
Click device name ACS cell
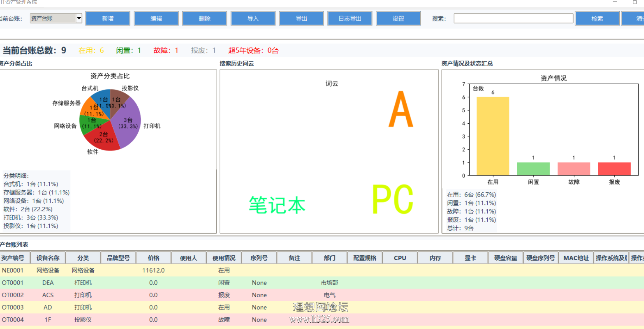pyautogui.click(x=48, y=295)
